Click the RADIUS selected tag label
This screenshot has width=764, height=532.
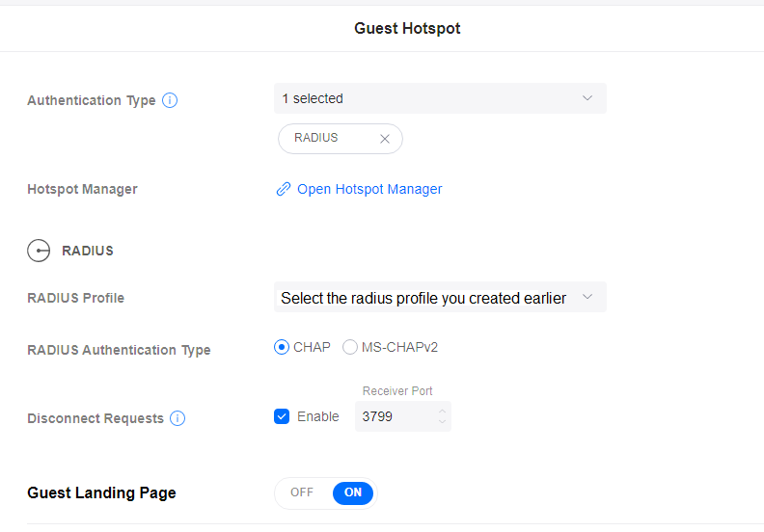(x=316, y=138)
